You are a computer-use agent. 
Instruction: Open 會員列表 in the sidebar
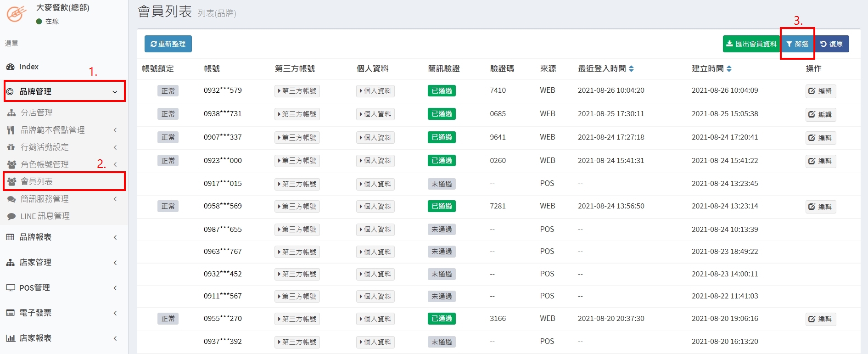(x=37, y=181)
